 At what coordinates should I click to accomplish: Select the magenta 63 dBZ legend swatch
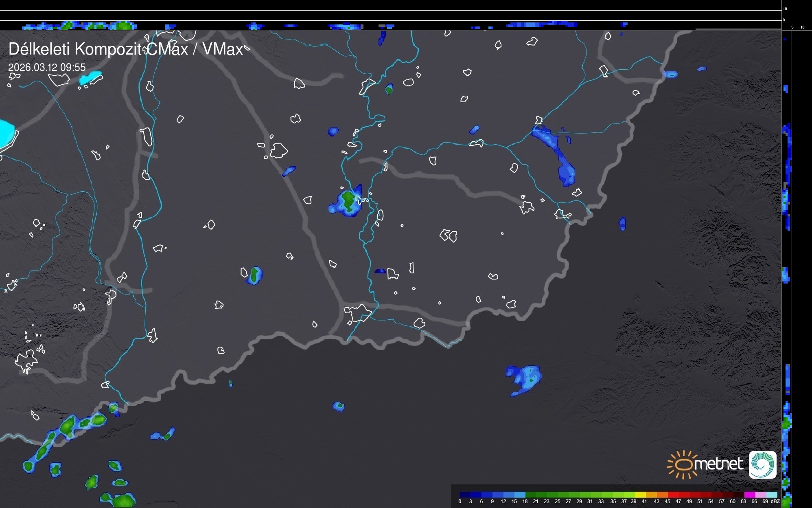[750, 495]
